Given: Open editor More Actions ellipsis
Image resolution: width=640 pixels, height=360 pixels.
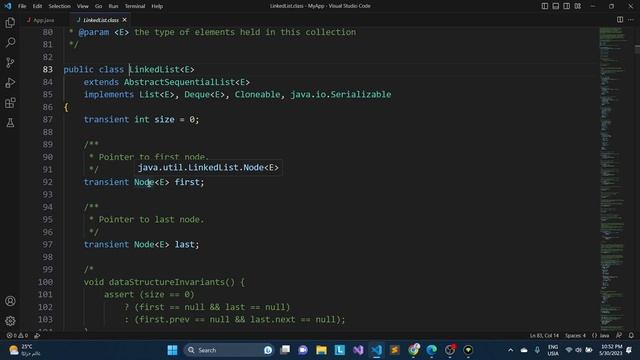Looking at the screenshot, I should tap(631, 20).
